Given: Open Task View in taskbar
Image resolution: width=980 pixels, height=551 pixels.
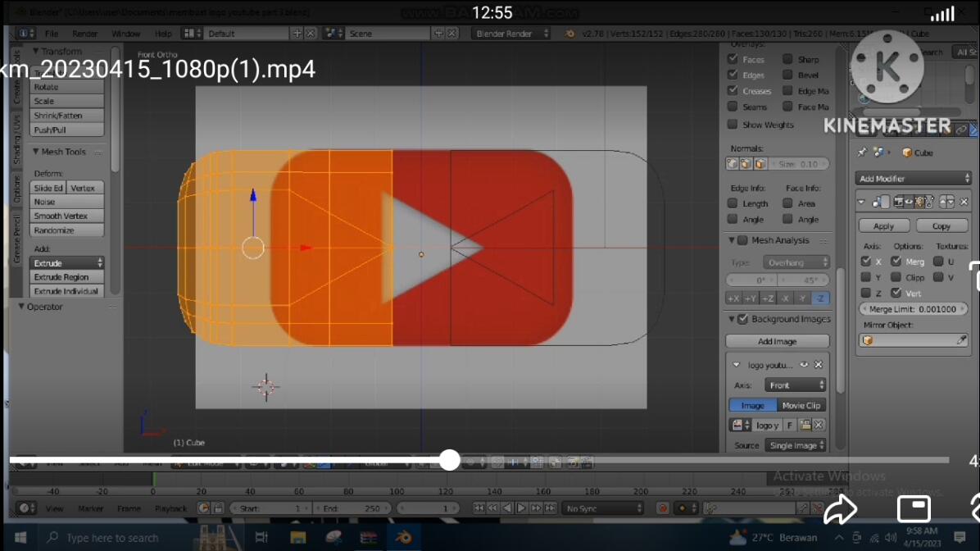Looking at the screenshot, I should tap(261, 537).
